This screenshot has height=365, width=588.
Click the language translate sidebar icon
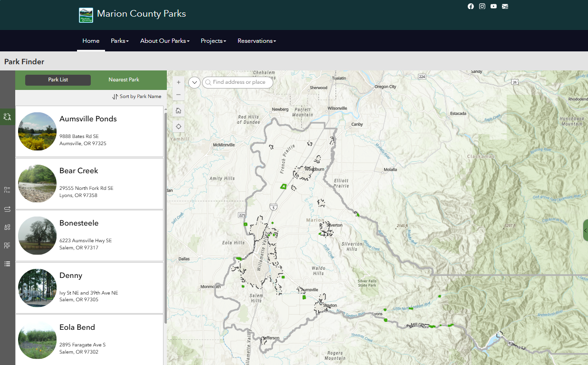pyautogui.click(x=7, y=117)
